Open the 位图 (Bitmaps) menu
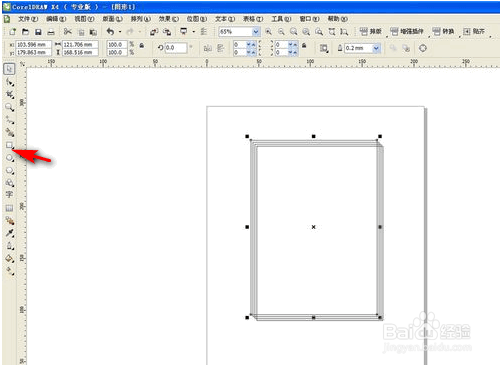Viewport: 500px width, 365px height. 197,19
